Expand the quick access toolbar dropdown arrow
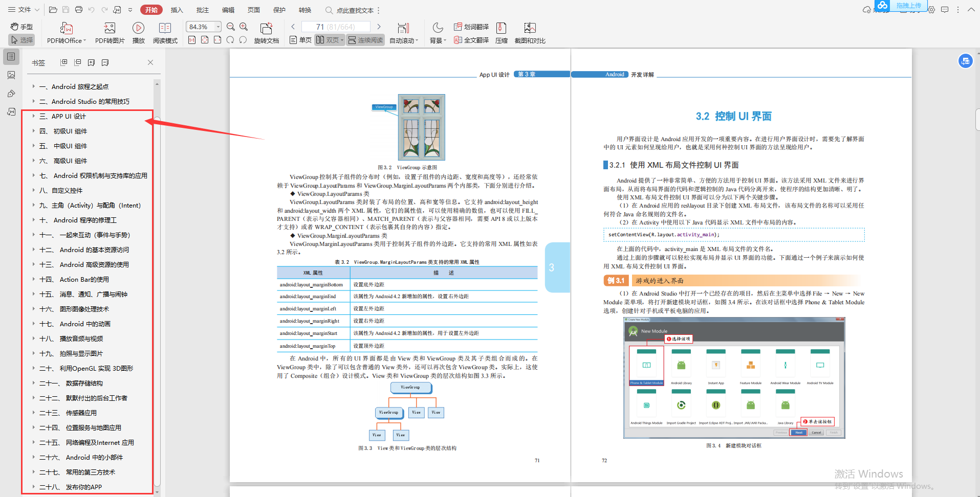This screenshot has width=980, height=497. pos(130,10)
